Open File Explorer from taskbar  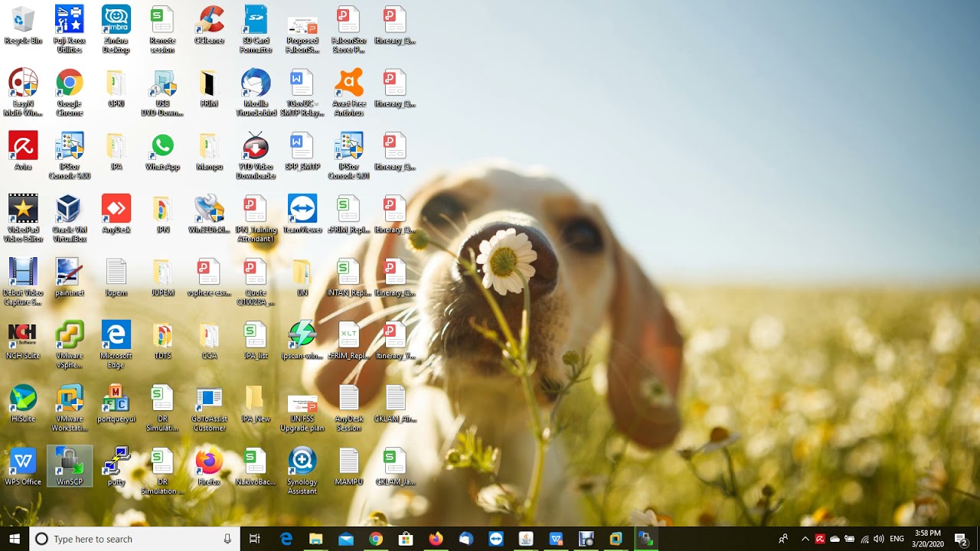(315, 539)
